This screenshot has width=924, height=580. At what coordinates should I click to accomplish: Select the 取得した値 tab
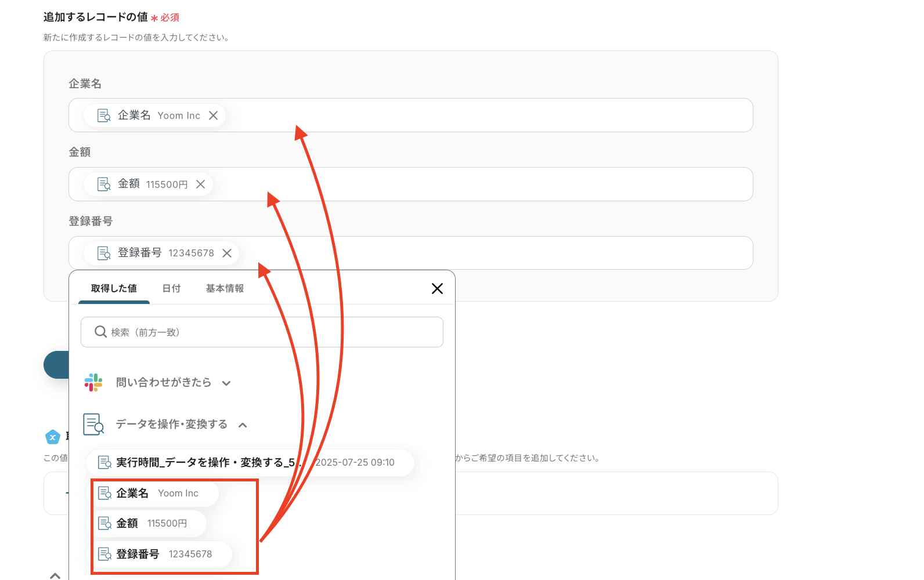(114, 288)
